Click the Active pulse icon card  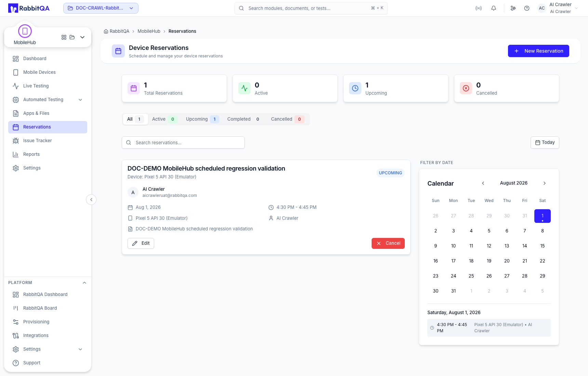click(244, 88)
